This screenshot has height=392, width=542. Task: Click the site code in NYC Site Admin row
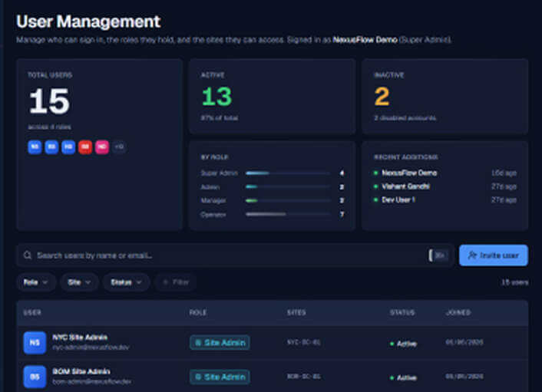coord(304,342)
